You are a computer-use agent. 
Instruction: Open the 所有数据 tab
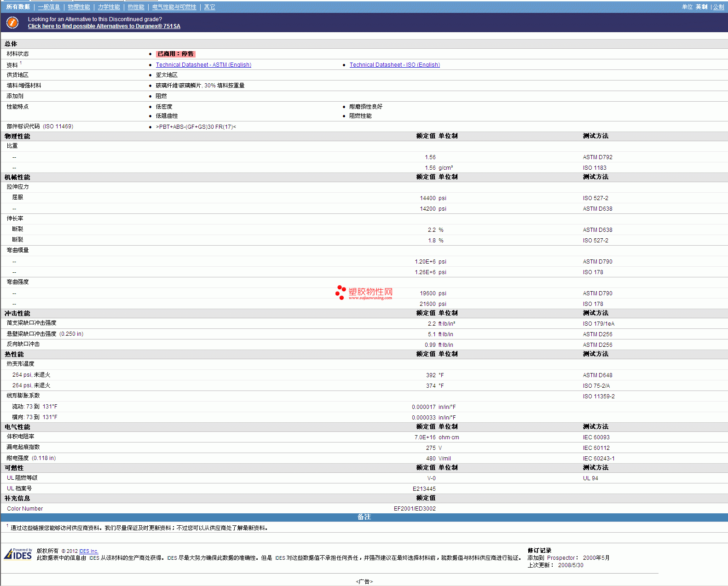[18, 7]
